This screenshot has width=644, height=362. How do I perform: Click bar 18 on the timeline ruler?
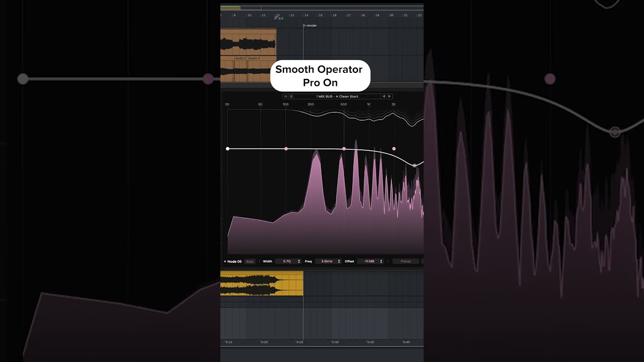point(363,15)
